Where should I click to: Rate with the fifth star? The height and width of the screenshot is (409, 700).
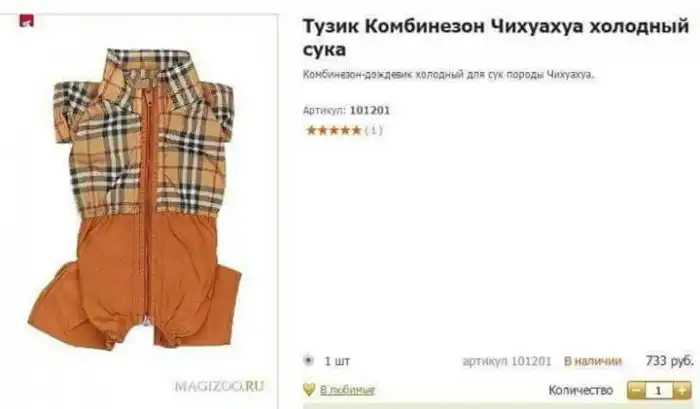355,130
